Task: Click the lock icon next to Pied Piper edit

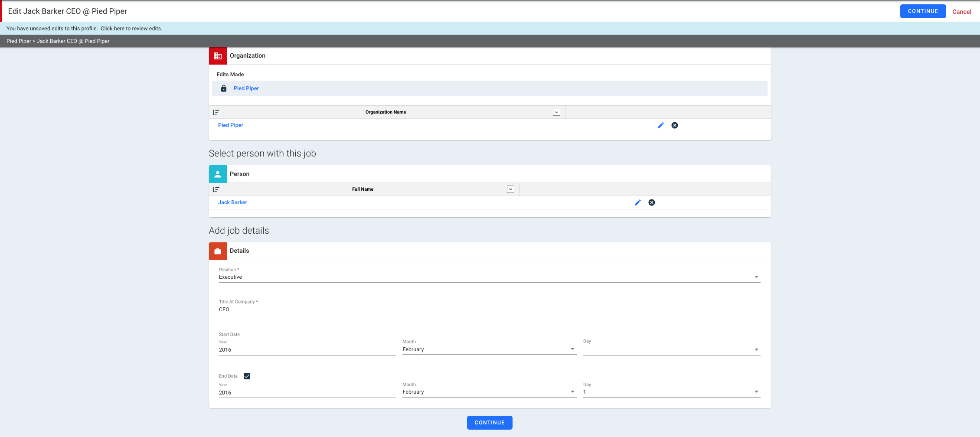Action: tap(224, 88)
